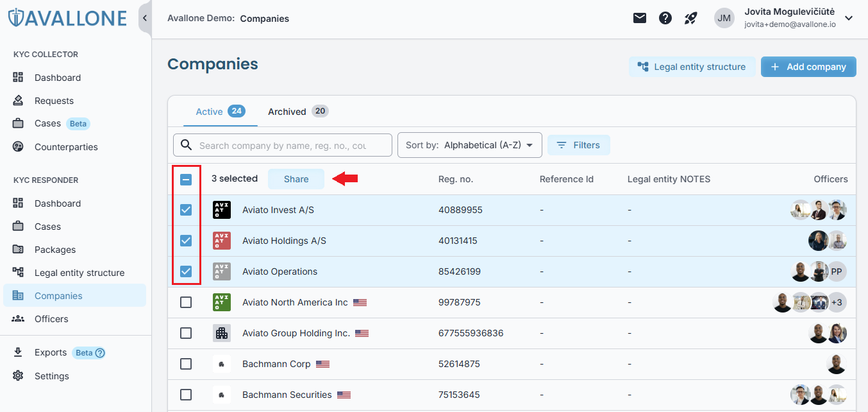Click the +3 officers badge
868x412 pixels.
[837, 302]
